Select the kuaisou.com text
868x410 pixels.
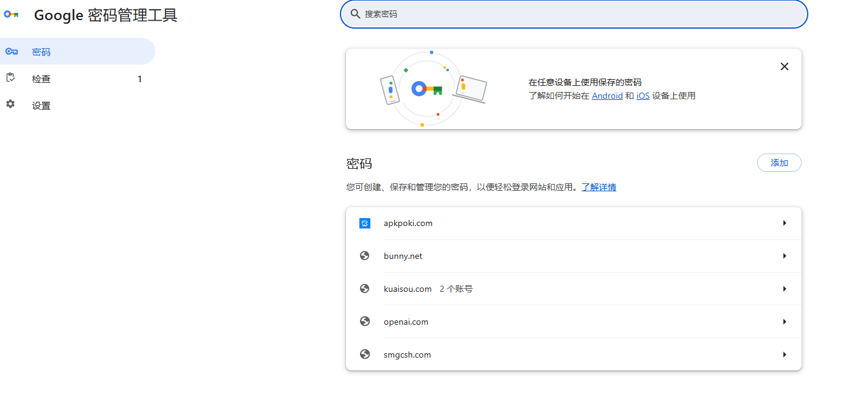click(x=408, y=289)
